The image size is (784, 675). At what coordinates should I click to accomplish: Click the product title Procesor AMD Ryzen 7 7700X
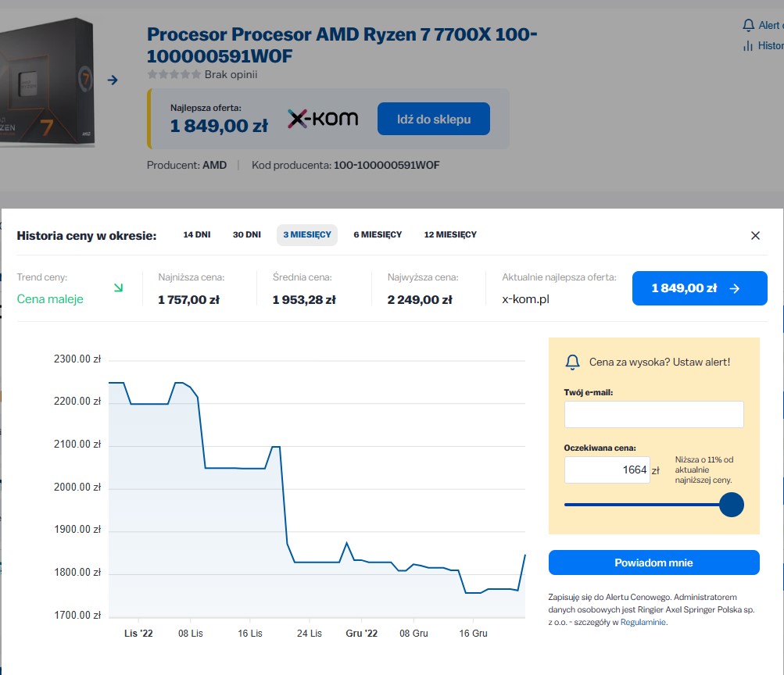pyautogui.click(x=342, y=45)
